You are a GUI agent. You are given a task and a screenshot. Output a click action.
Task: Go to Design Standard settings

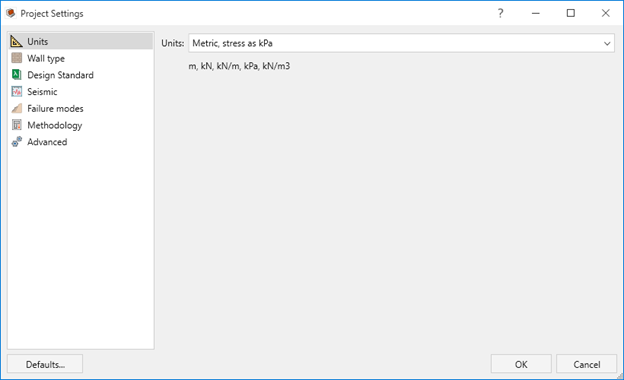click(80, 75)
